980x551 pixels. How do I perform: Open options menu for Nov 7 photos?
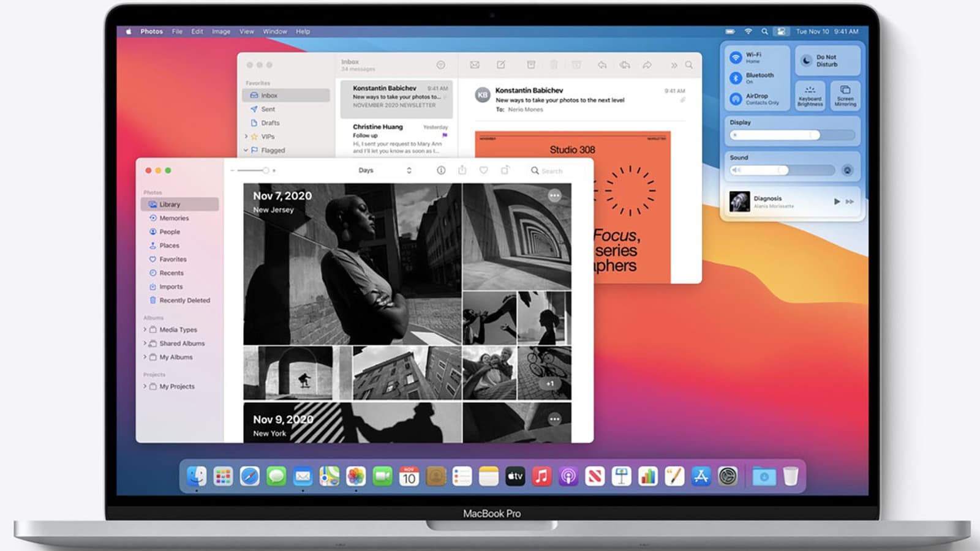click(554, 196)
